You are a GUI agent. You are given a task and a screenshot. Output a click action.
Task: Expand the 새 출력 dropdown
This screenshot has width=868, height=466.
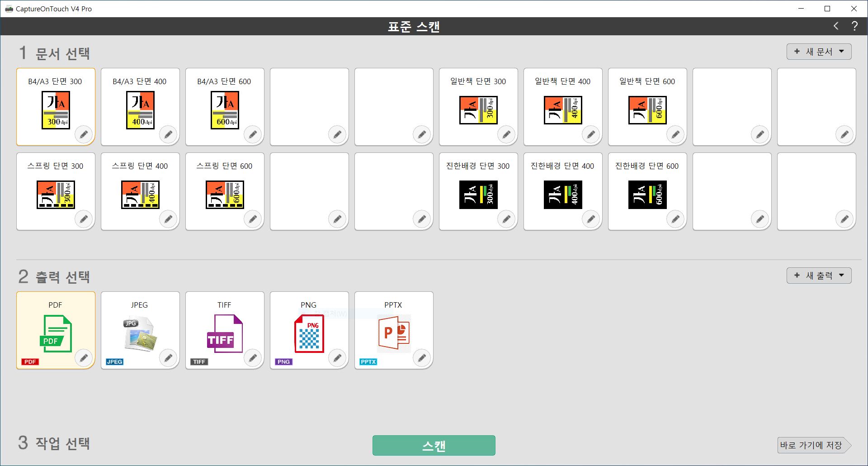819,275
